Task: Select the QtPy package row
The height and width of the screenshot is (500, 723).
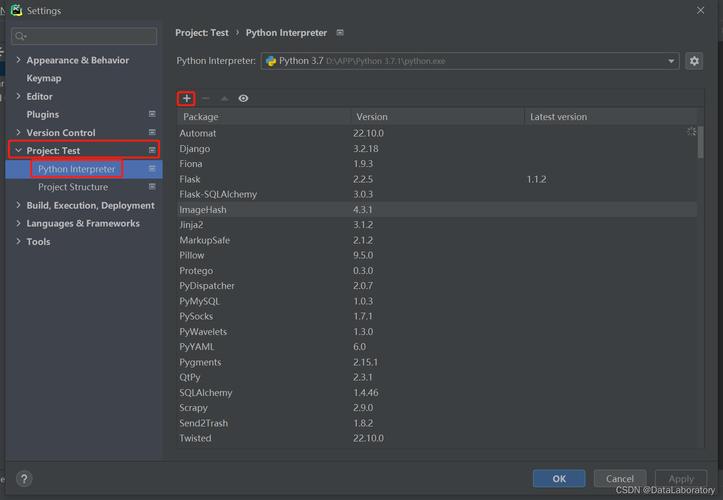Action: tap(437, 377)
